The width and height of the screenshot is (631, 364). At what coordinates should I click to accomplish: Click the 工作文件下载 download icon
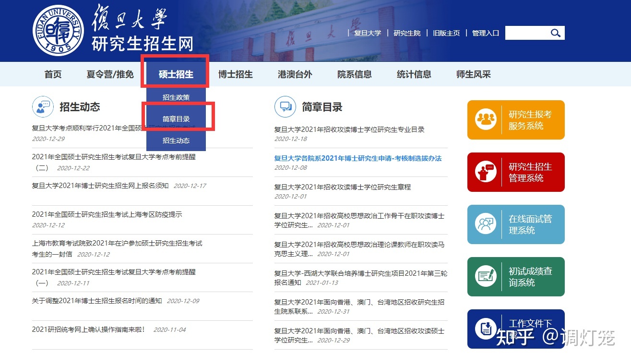(485, 329)
